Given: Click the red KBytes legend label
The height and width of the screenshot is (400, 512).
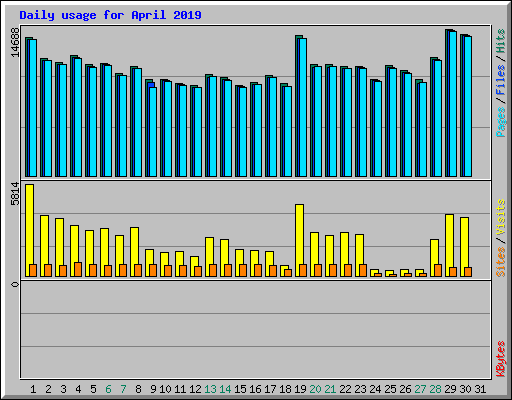Looking at the screenshot, I should [x=501, y=359].
